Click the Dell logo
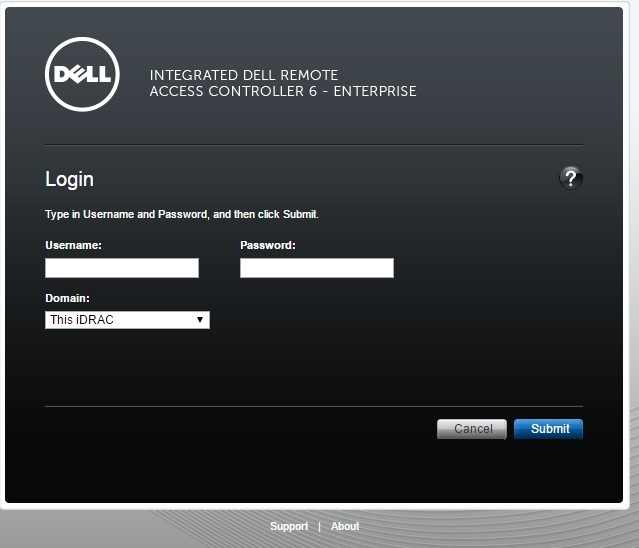This screenshot has width=639, height=548. coord(82,74)
